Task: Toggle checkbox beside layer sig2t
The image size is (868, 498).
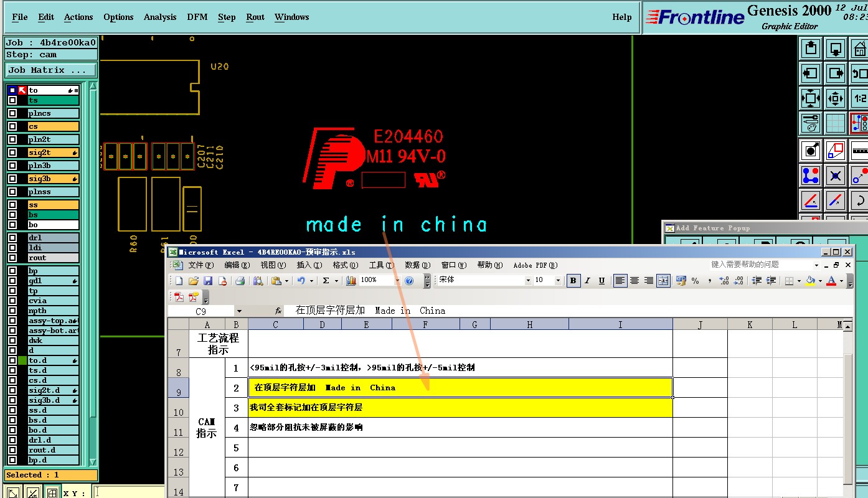Action: point(12,153)
